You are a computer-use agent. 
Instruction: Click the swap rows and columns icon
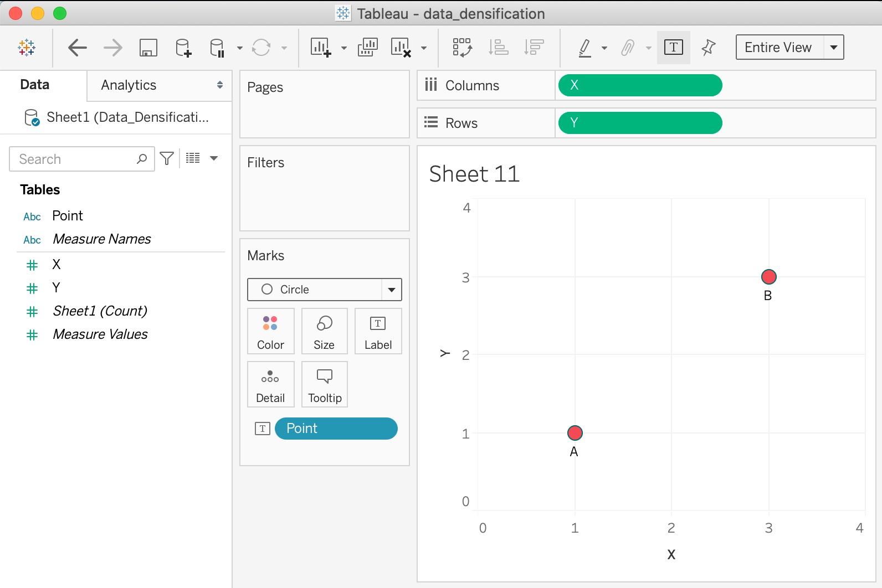[x=462, y=48]
